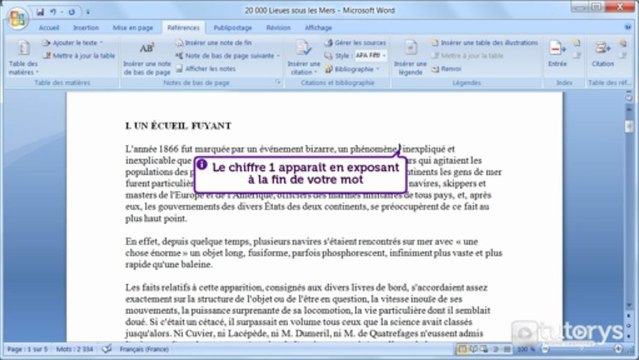Viewport: 639px width, 360px height.
Task: Insert index icon beside Entrée
Action: click(x=576, y=42)
